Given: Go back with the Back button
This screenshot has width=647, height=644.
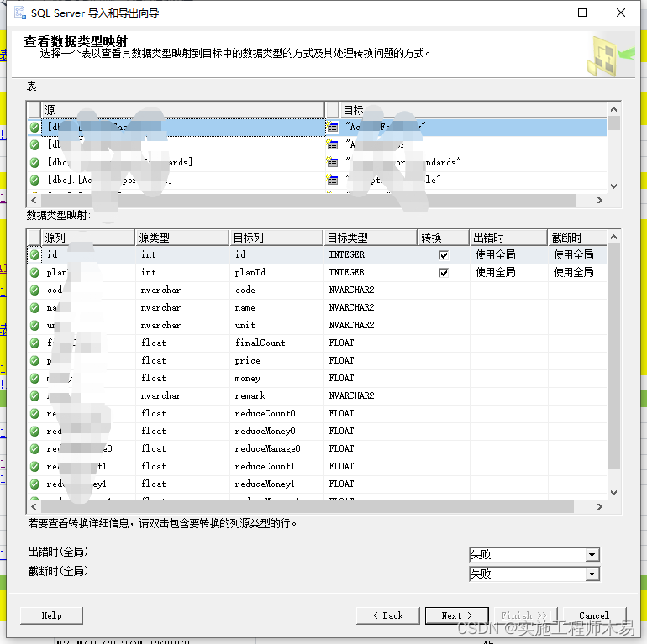Looking at the screenshot, I should 388,615.
